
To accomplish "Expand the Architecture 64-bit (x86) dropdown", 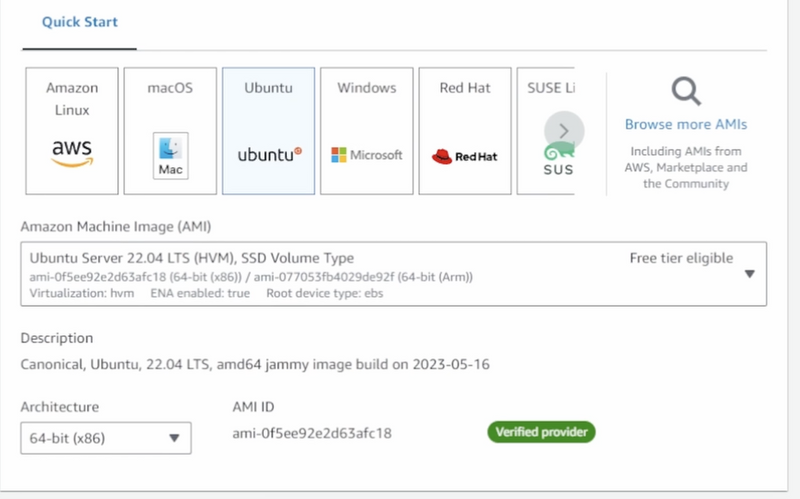I will tap(106, 438).
